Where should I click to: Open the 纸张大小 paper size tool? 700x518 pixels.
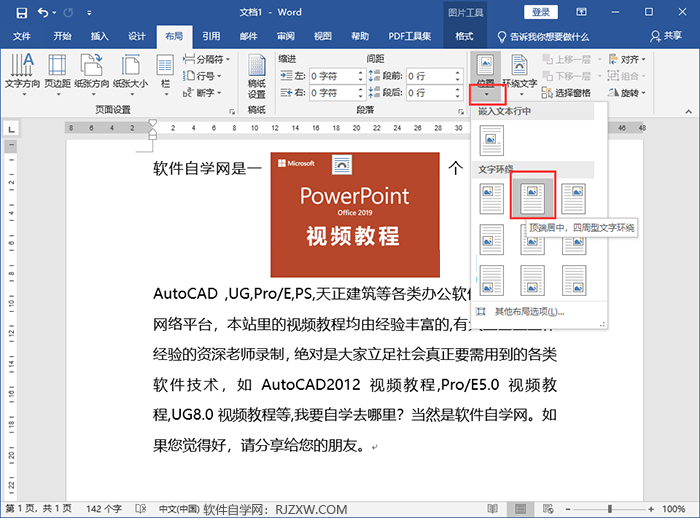(x=130, y=74)
